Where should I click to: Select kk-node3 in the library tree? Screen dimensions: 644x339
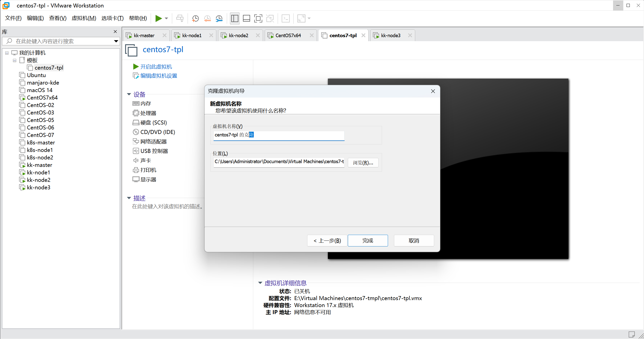click(x=38, y=188)
